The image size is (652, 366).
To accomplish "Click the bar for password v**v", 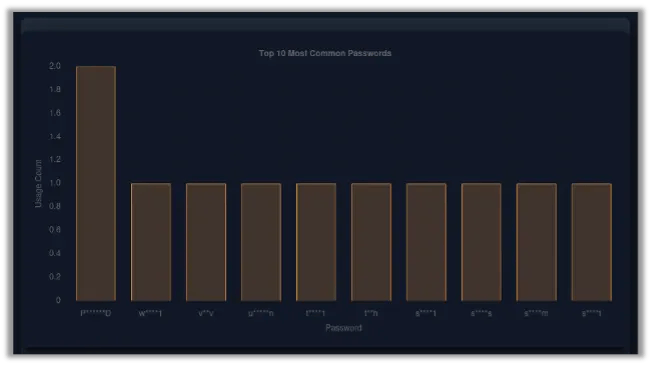I will click(x=206, y=242).
